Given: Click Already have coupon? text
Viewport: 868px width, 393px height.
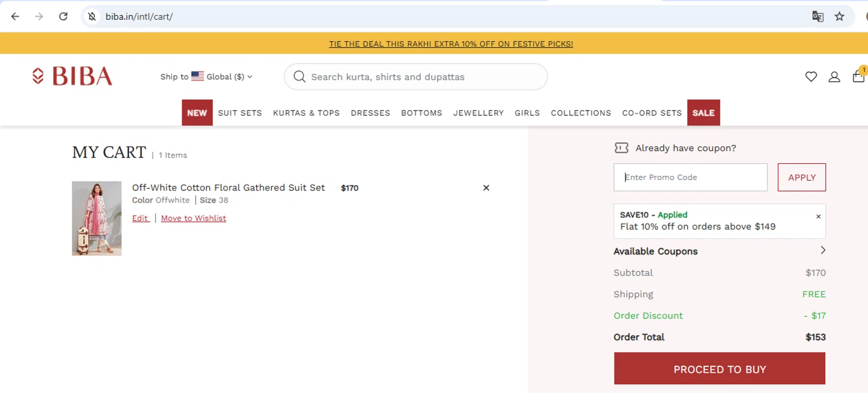Looking at the screenshot, I should point(686,148).
